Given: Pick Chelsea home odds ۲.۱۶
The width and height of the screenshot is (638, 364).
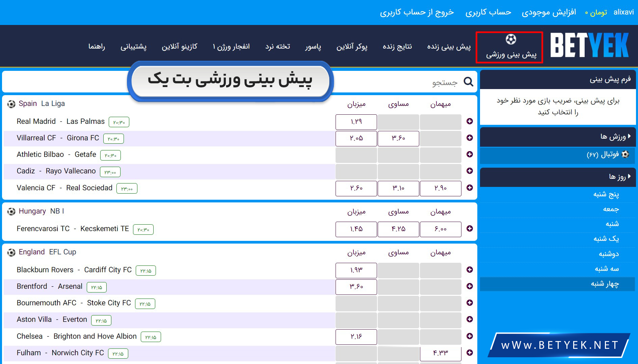Looking at the screenshot, I should [356, 337].
